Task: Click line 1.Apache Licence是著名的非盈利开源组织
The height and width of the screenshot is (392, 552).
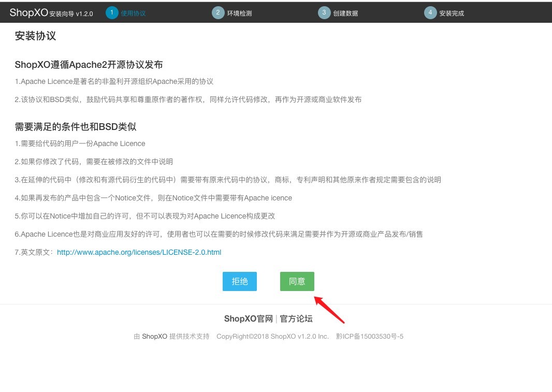Action: click(x=114, y=81)
